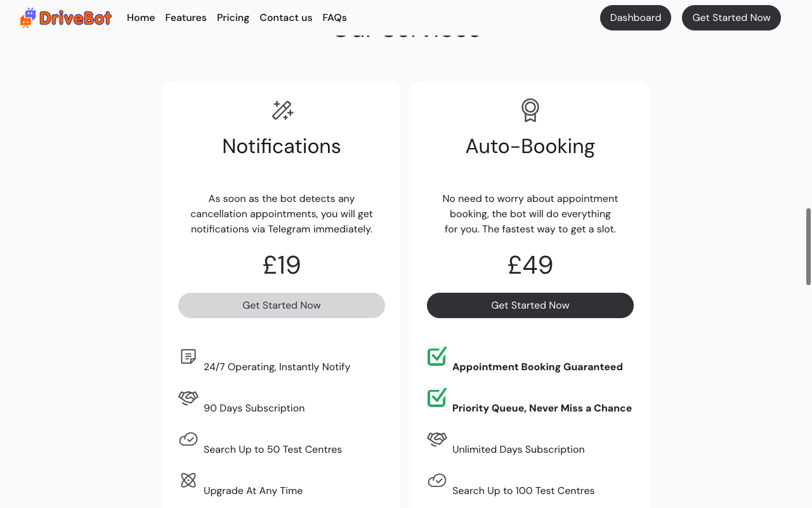Screen dimensions: 812x508
Task: Click the DriveBot robot logo icon
Action: (x=27, y=17)
